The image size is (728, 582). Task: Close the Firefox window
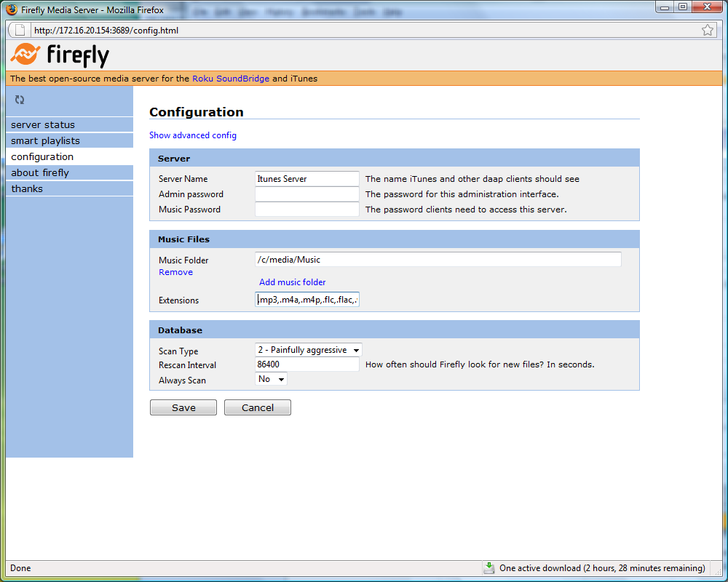point(707,7)
